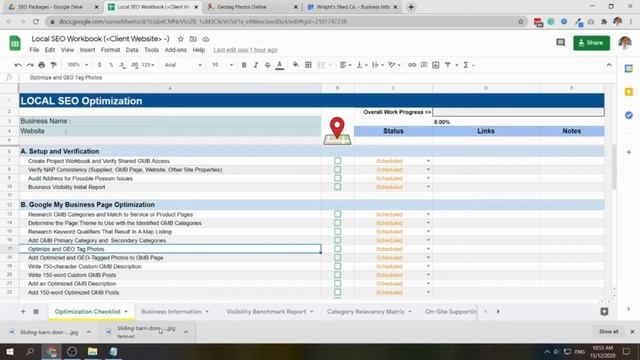Click the Insert chart icon

pos(436,65)
